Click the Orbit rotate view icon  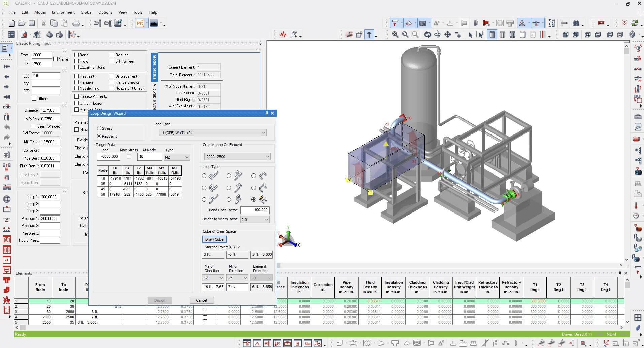[x=427, y=34]
